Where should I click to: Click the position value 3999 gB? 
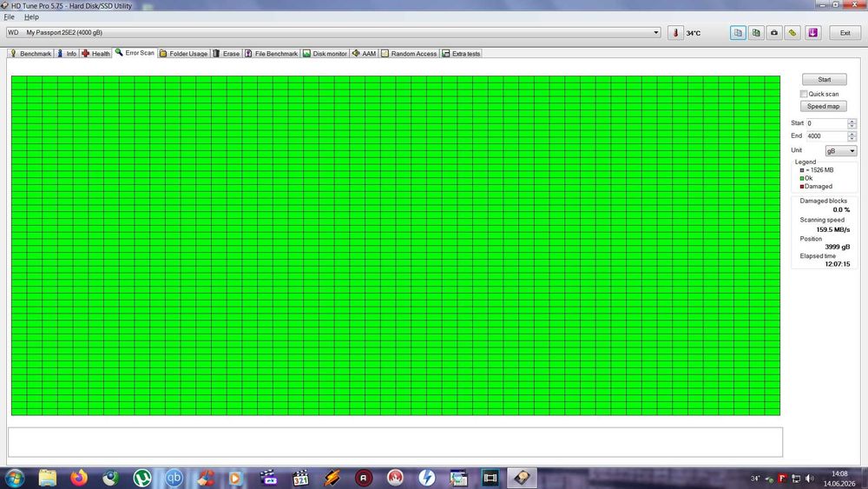(x=837, y=247)
